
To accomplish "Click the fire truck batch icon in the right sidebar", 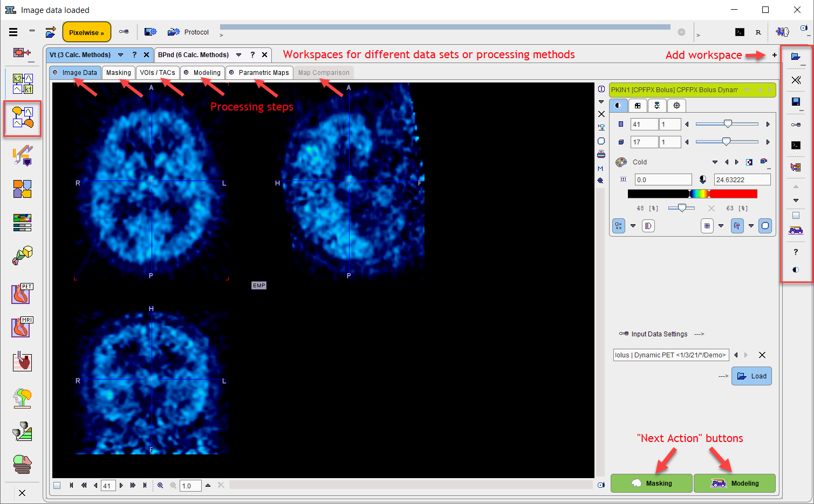I will (x=796, y=231).
